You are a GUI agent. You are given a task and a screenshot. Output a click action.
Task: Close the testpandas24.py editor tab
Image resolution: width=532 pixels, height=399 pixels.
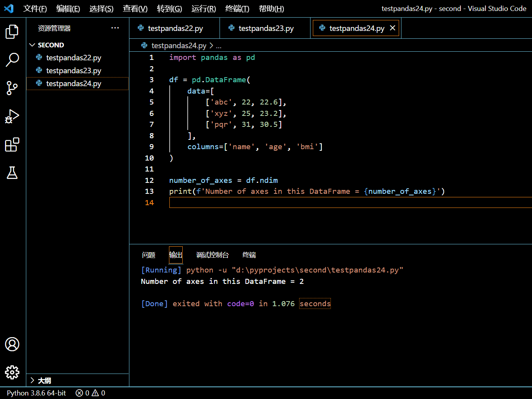coord(392,28)
